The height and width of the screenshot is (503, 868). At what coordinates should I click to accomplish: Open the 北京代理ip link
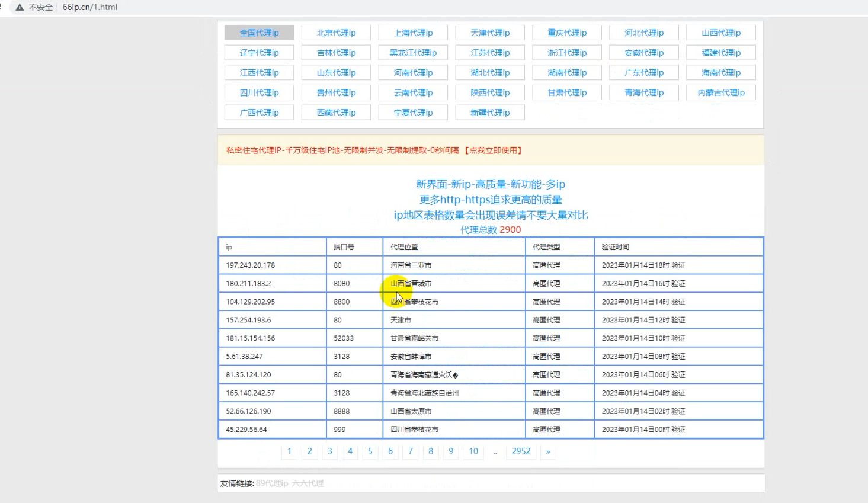point(336,33)
